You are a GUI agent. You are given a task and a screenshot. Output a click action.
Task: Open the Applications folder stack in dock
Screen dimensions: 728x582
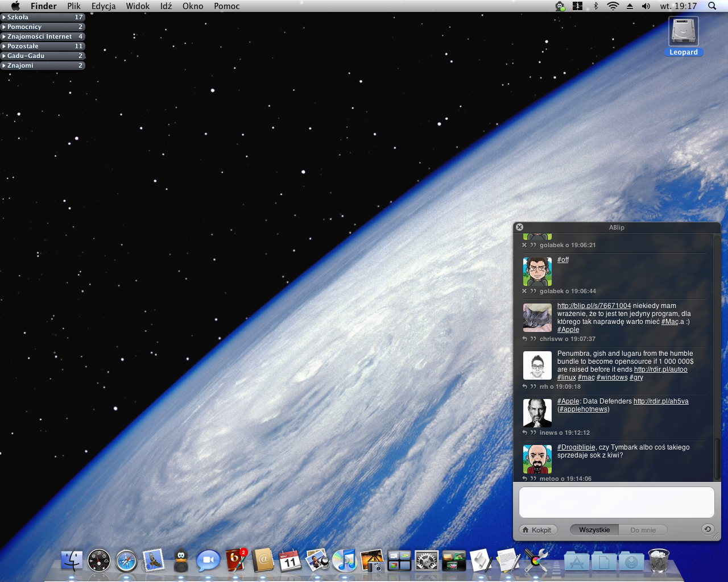[x=577, y=561]
